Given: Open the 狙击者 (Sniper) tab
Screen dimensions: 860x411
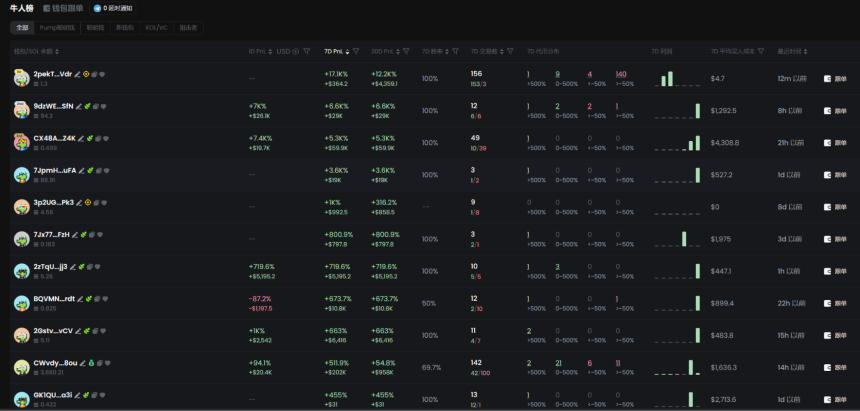Looking at the screenshot, I should tap(188, 27).
